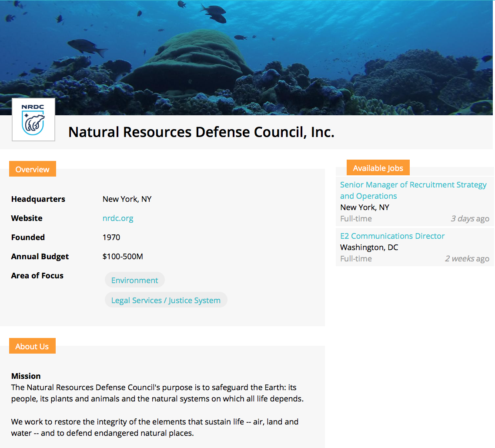This screenshot has height=448, width=495.
Task: Select the Environment focus area tag
Action: (x=134, y=280)
